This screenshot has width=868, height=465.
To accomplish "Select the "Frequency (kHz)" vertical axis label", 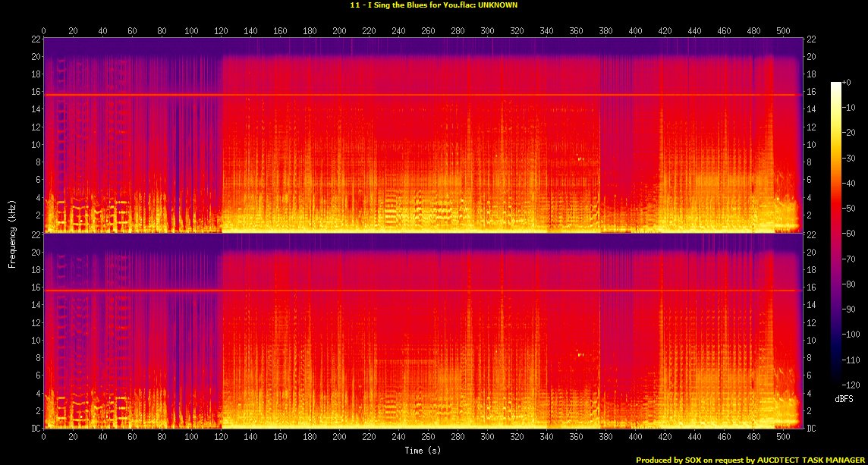I will tap(12, 232).
